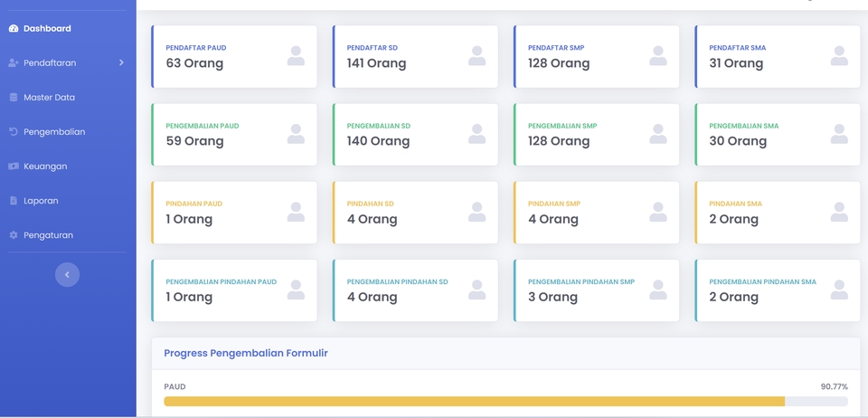Click person icon on Pengembalian Pindahan PAUD card
This screenshot has height=418, width=868.
[296, 290]
